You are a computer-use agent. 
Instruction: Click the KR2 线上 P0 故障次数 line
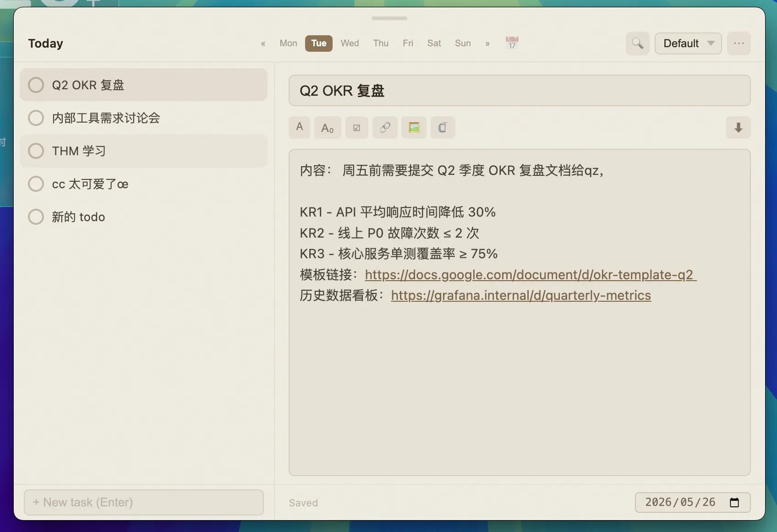coord(389,233)
